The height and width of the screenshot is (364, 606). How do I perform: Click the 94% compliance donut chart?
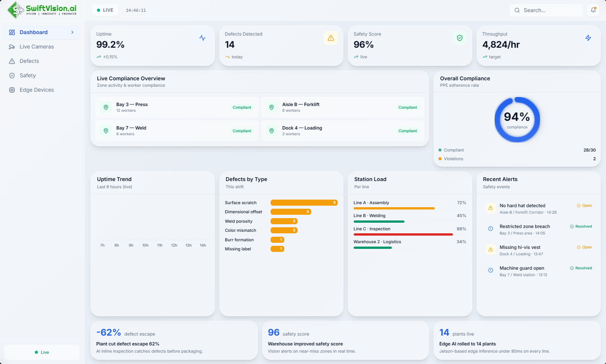tap(517, 120)
